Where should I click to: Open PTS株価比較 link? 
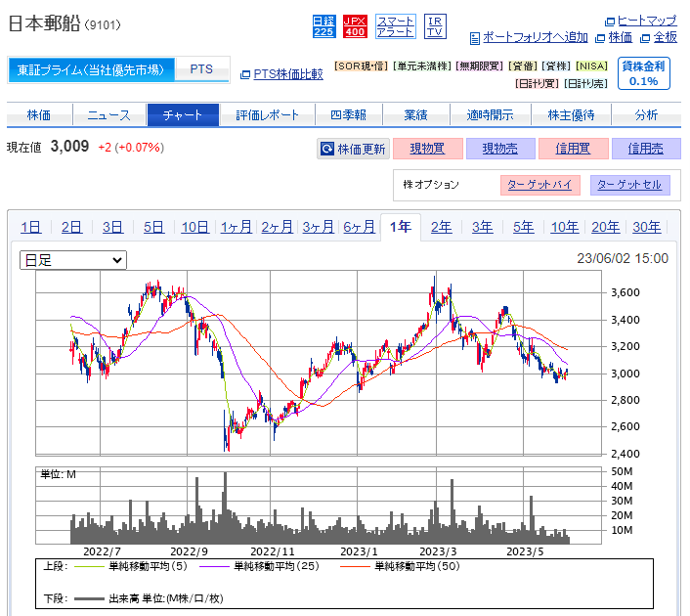[x=288, y=74]
